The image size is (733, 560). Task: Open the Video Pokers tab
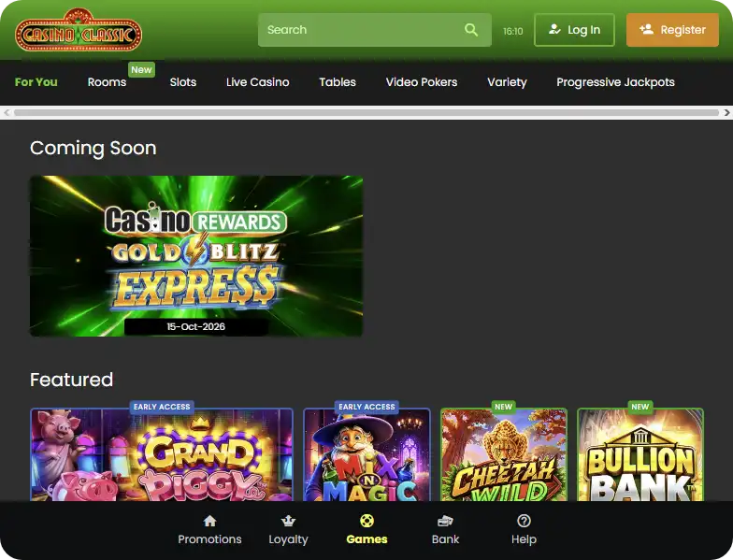422,82
